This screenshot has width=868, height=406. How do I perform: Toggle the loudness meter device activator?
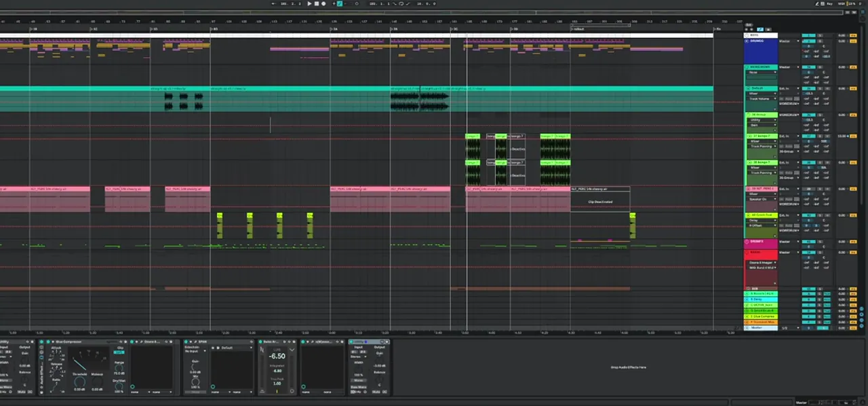(260, 342)
